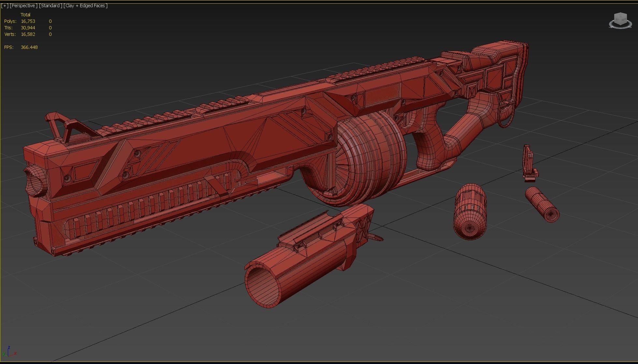Select the thin cylinder shell on right

tap(542, 205)
